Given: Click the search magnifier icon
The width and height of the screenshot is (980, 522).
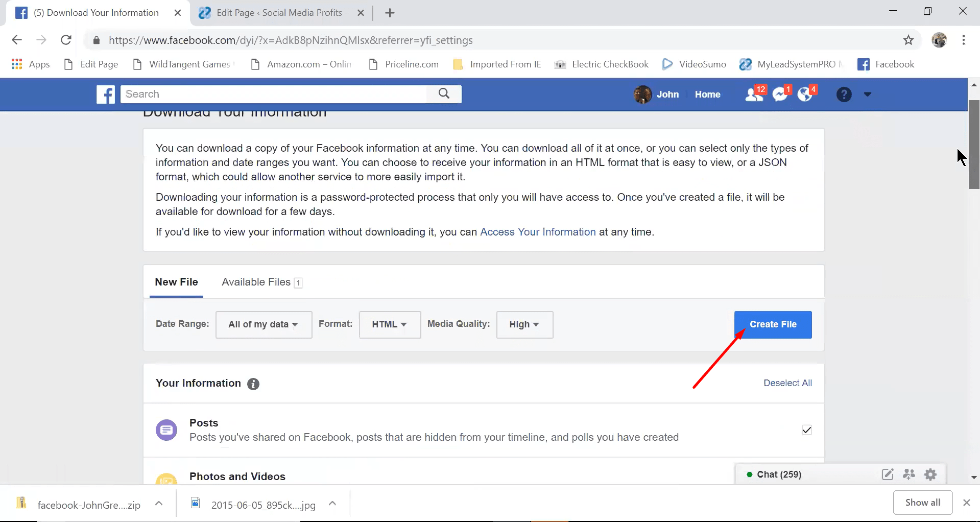Looking at the screenshot, I should click(x=444, y=93).
